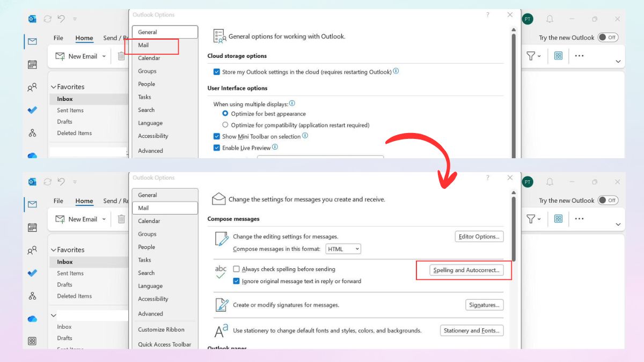The height and width of the screenshot is (362, 644).
Task: Toggle Enable Live Preview checkbox
Action: [216, 148]
